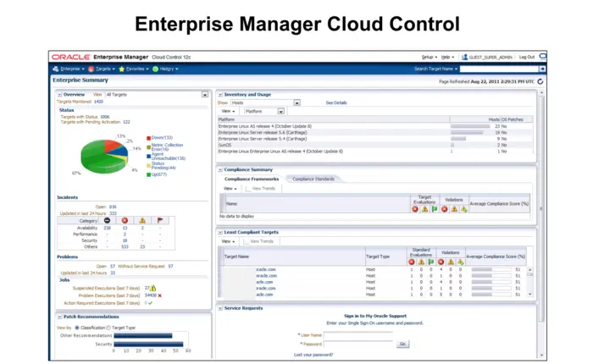Viewport: 593px width, 364px height.
Task: Click the Down(133) legend link
Action: pos(162,138)
